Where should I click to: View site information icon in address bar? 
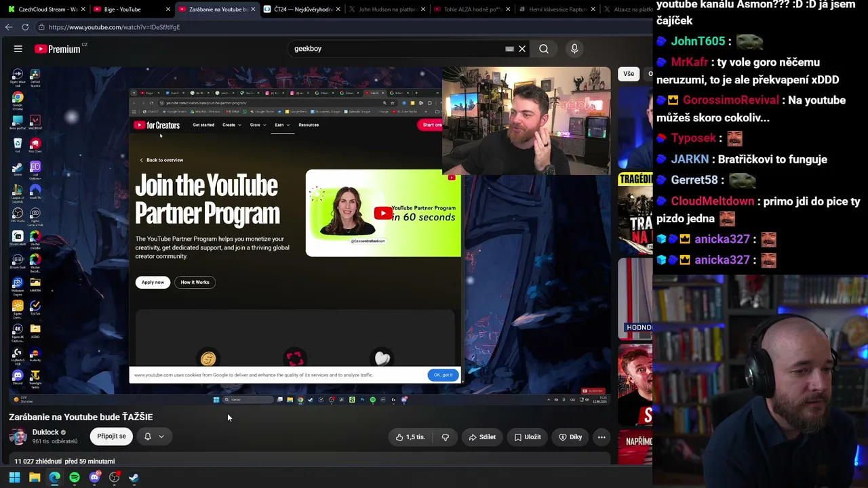click(41, 27)
